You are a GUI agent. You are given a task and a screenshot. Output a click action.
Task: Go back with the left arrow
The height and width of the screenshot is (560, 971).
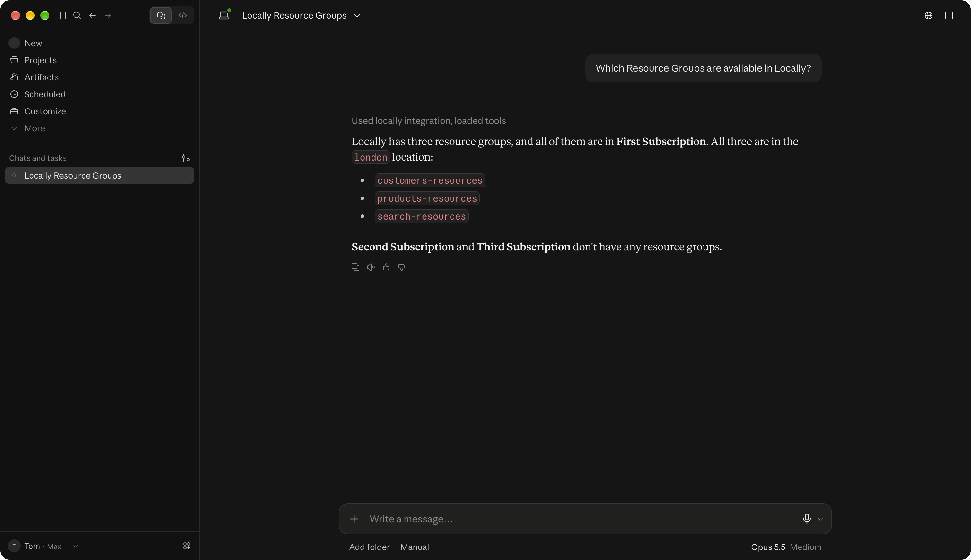[x=92, y=15]
